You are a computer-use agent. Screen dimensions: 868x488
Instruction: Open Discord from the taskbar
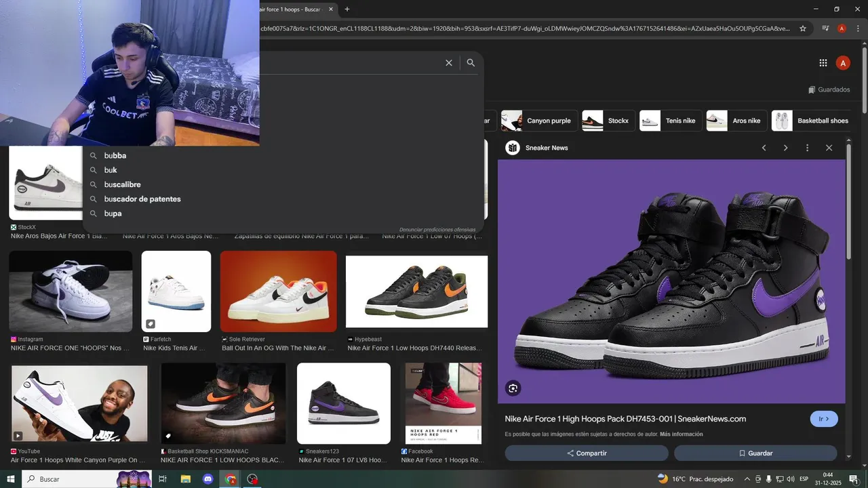click(208, 479)
